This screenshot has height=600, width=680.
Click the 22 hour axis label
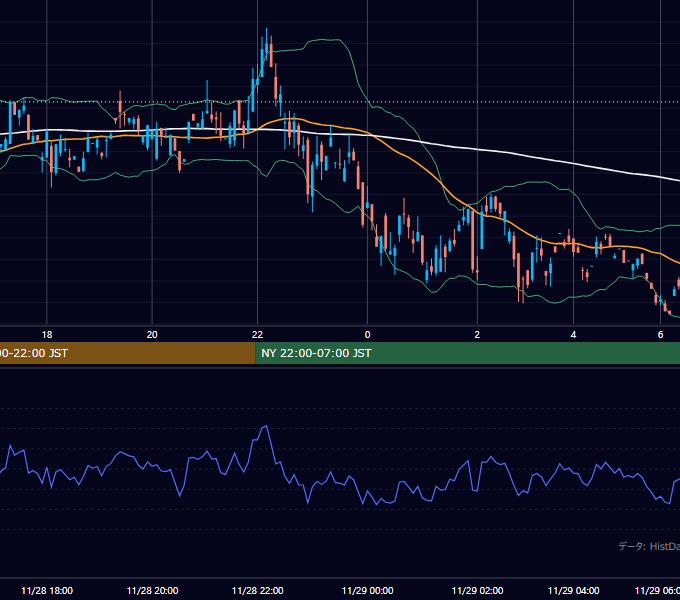tap(257, 335)
